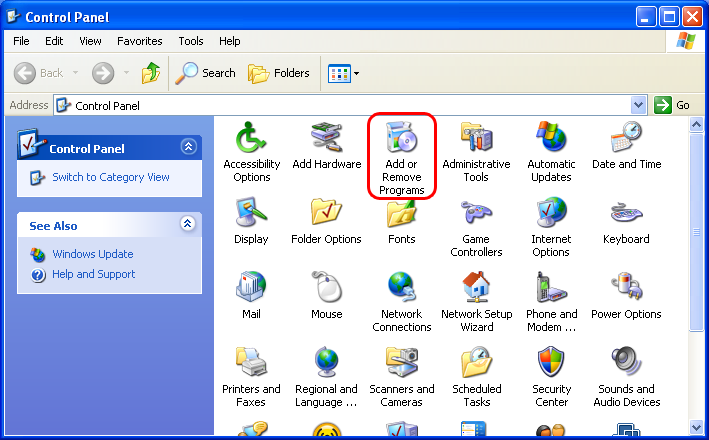Open Network Connections
Screen dimensions: 709x440
[402, 302]
